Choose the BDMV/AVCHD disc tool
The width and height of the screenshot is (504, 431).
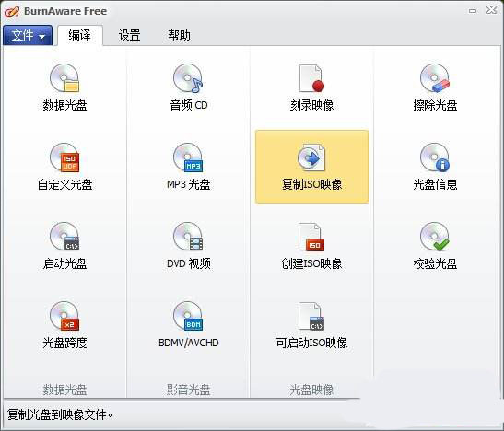coord(188,325)
